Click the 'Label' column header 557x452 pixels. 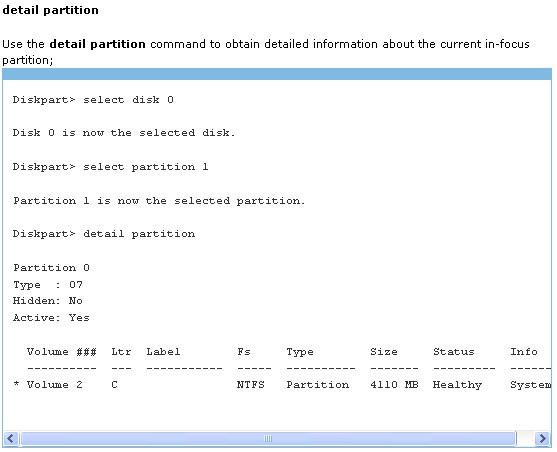click(163, 352)
